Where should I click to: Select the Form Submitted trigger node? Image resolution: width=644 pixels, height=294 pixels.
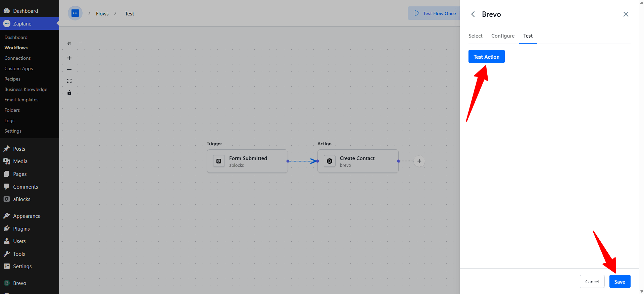247,161
